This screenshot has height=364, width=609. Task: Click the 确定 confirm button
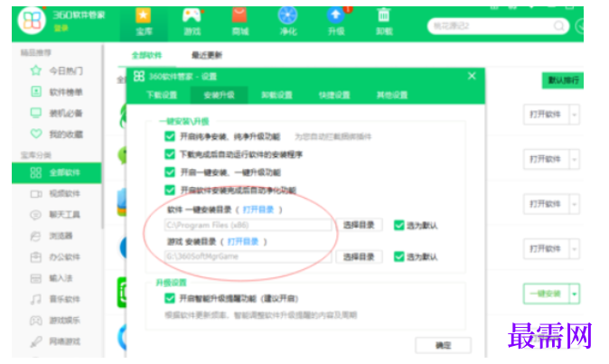pos(443,345)
